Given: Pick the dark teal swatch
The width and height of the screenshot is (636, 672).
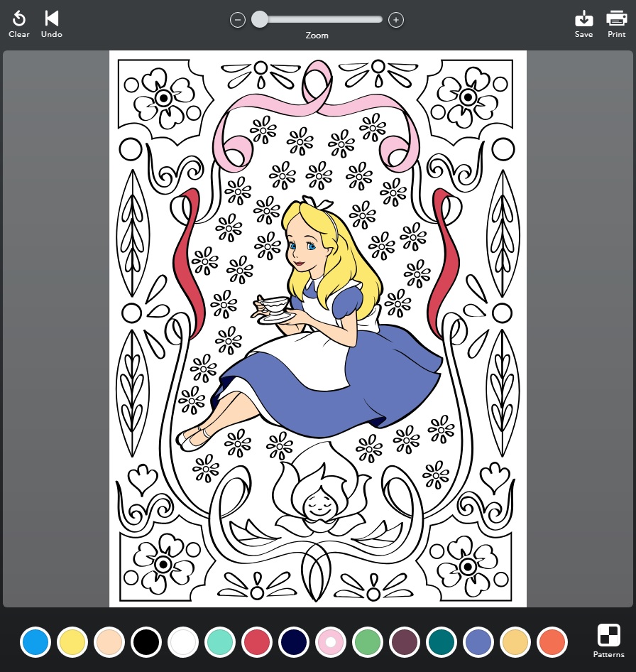Looking at the screenshot, I should click(x=441, y=642).
